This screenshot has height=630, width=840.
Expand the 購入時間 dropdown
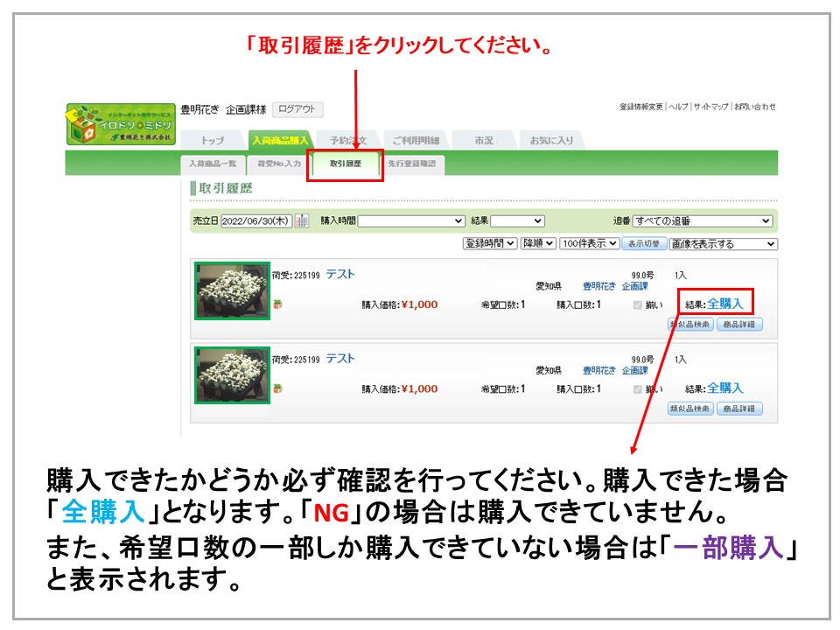411,221
